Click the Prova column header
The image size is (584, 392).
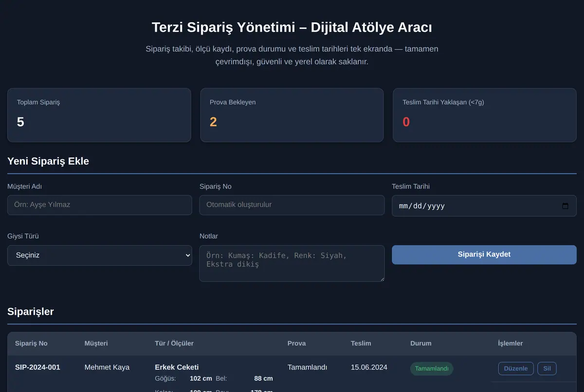[x=297, y=343]
